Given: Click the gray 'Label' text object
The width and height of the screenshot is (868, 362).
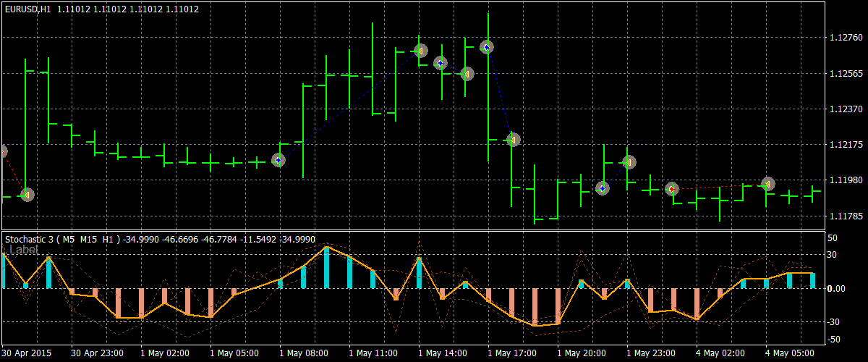Looking at the screenshot, I should click(24, 250).
